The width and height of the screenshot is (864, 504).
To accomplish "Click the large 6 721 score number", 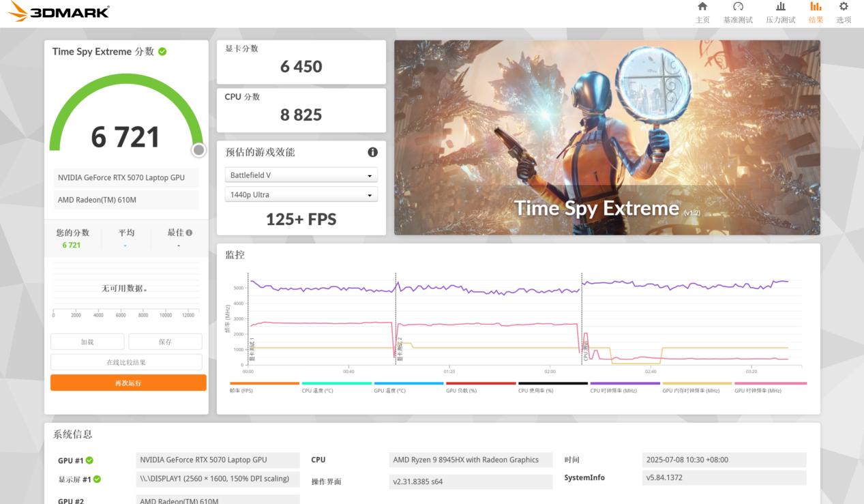I will click(x=125, y=137).
